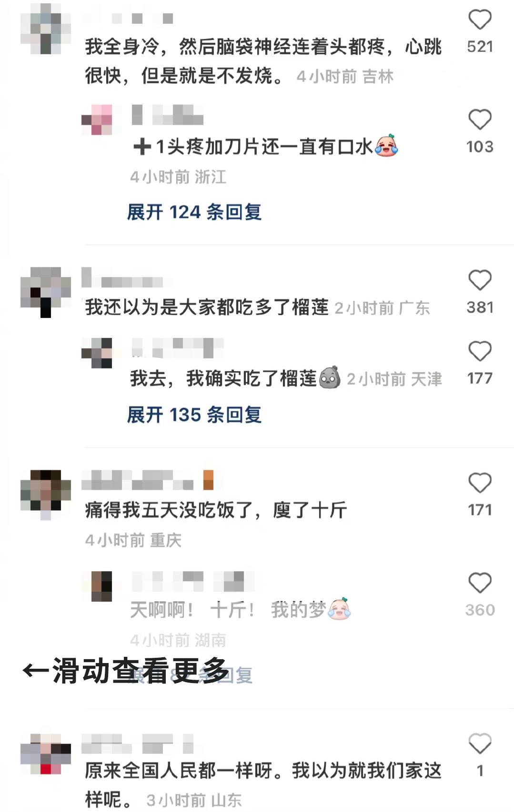
Task: Tap the heart beside 360 likes
Action: [480, 583]
